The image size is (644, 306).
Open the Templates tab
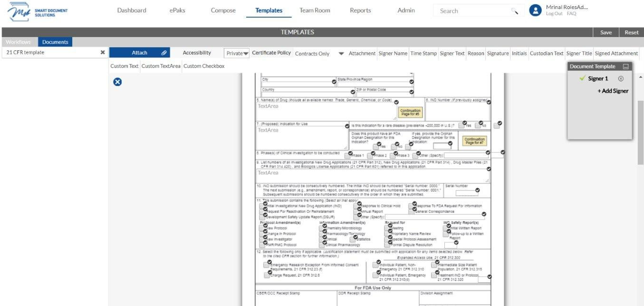pos(269,10)
